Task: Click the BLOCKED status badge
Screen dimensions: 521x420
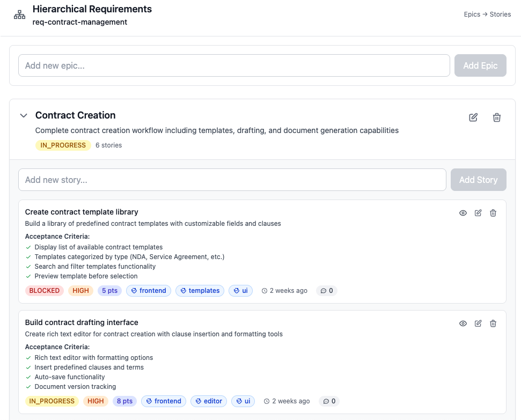Action: click(44, 290)
